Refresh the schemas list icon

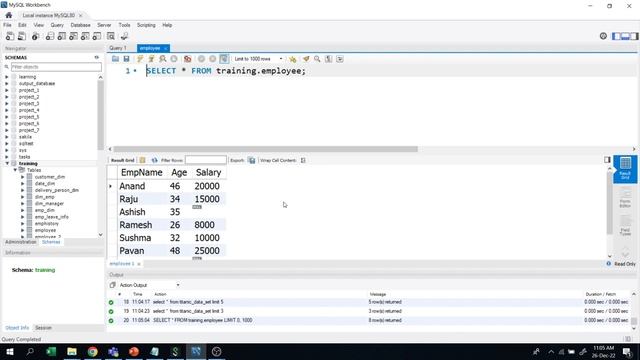(x=97, y=58)
